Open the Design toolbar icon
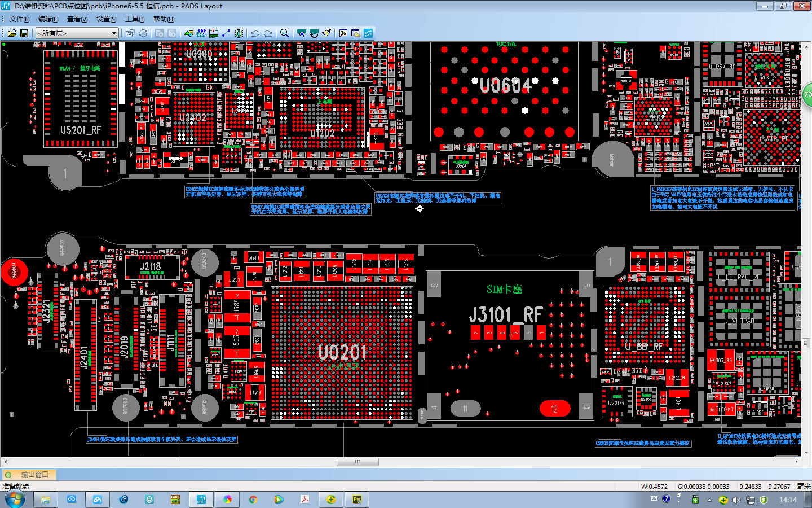Viewport: 812px width, 508px height. click(201, 33)
